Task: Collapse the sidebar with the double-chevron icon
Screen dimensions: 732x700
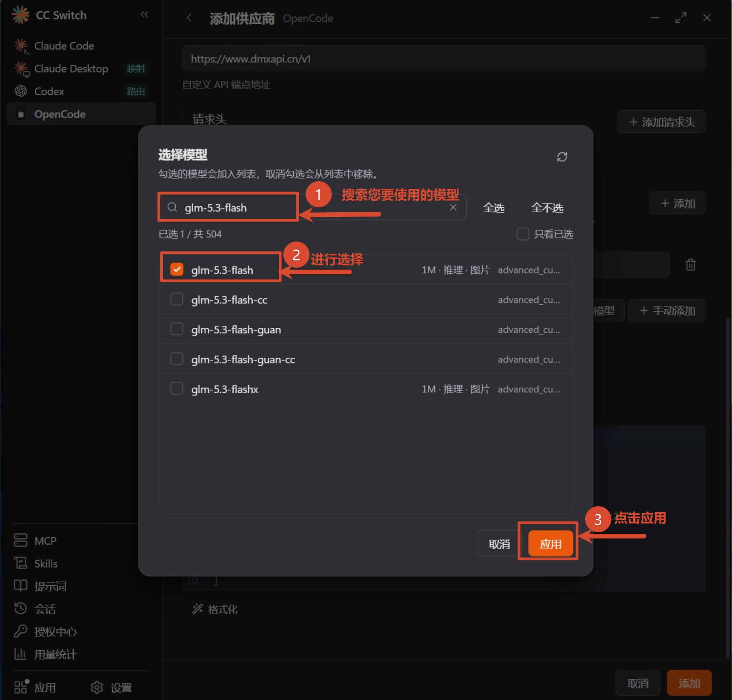Action: [144, 15]
